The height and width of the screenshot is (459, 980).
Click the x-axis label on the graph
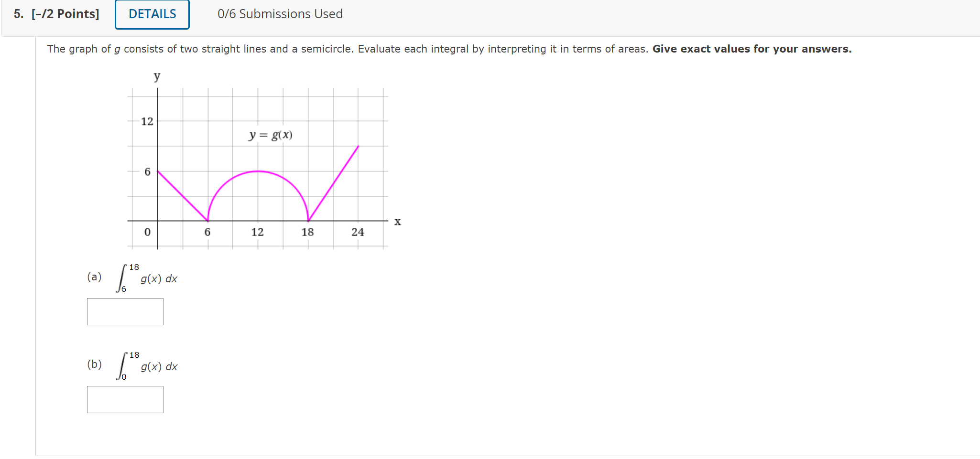pos(397,221)
